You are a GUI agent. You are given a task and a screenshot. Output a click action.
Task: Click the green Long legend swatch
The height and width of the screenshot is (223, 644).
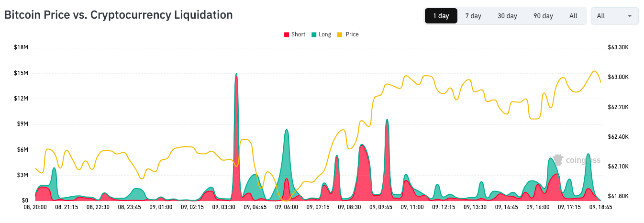[x=314, y=34]
